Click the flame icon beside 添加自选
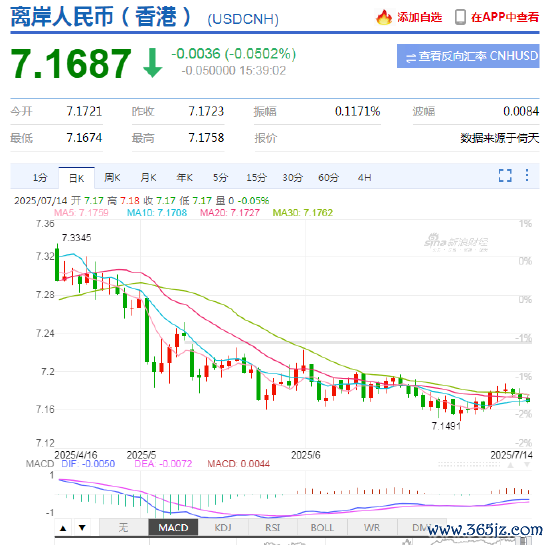This screenshot has height=545, width=550. (x=383, y=17)
